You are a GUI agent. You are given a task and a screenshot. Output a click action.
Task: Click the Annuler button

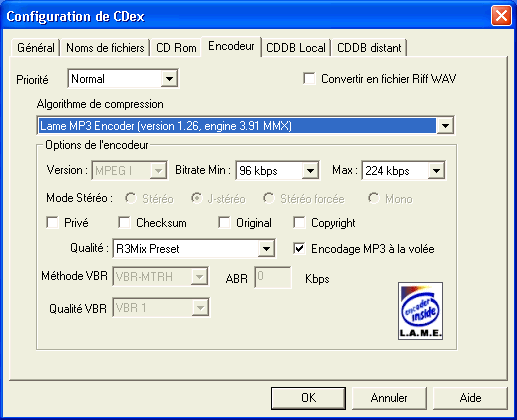pos(389,398)
